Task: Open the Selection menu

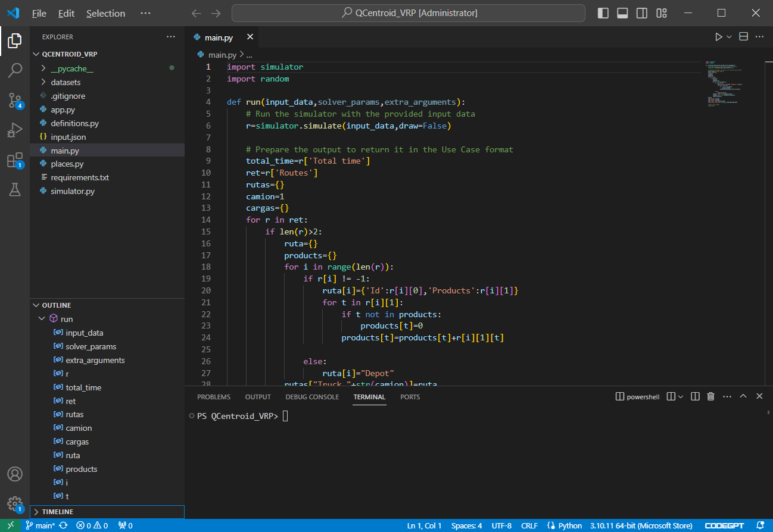Action: (x=105, y=13)
